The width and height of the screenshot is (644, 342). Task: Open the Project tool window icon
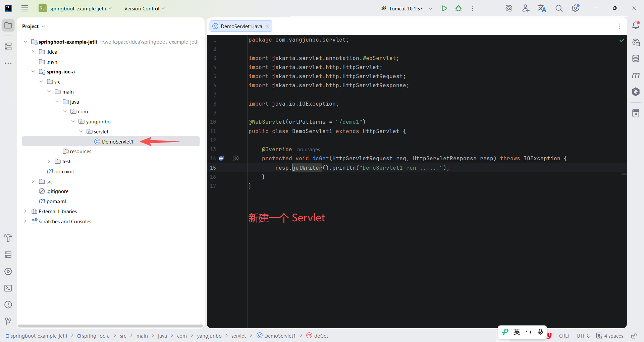click(8, 25)
